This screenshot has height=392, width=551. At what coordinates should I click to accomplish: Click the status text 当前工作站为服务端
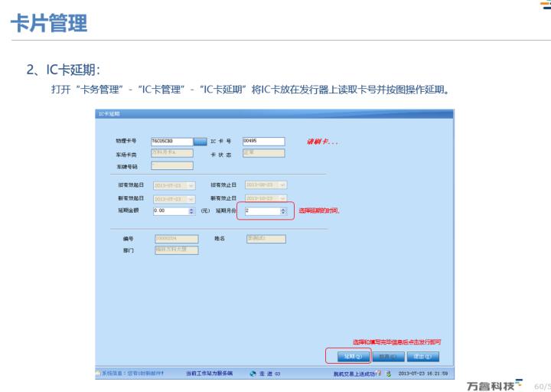[x=210, y=374]
